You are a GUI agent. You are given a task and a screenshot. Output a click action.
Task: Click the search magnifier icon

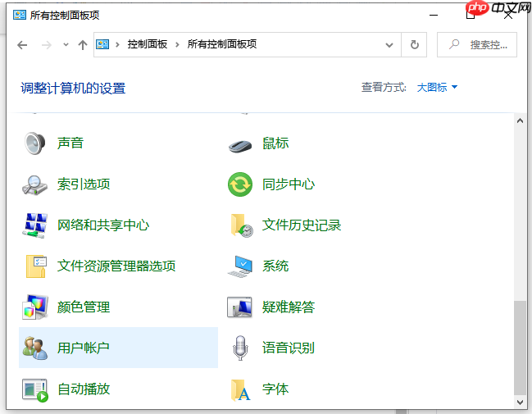pos(454,44)
